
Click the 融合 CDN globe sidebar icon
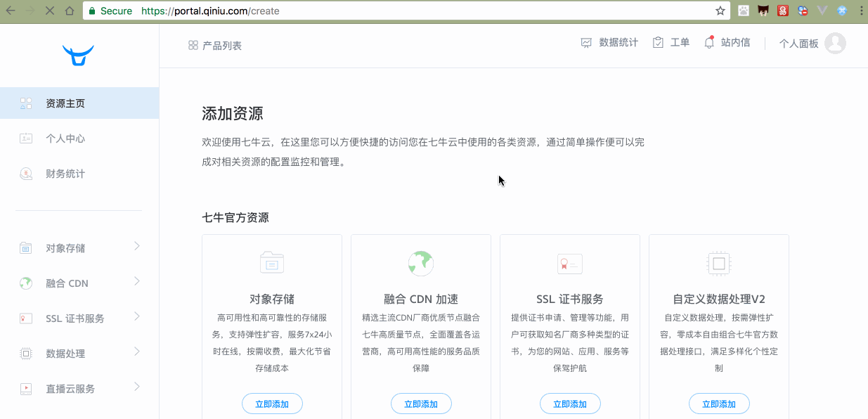pyautogui.click(x=26, y=283)
